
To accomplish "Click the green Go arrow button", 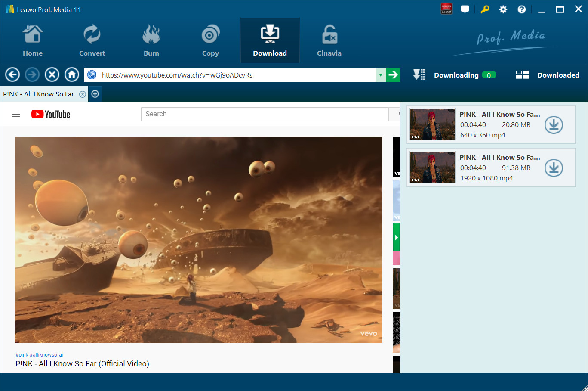I will point(393,75).
